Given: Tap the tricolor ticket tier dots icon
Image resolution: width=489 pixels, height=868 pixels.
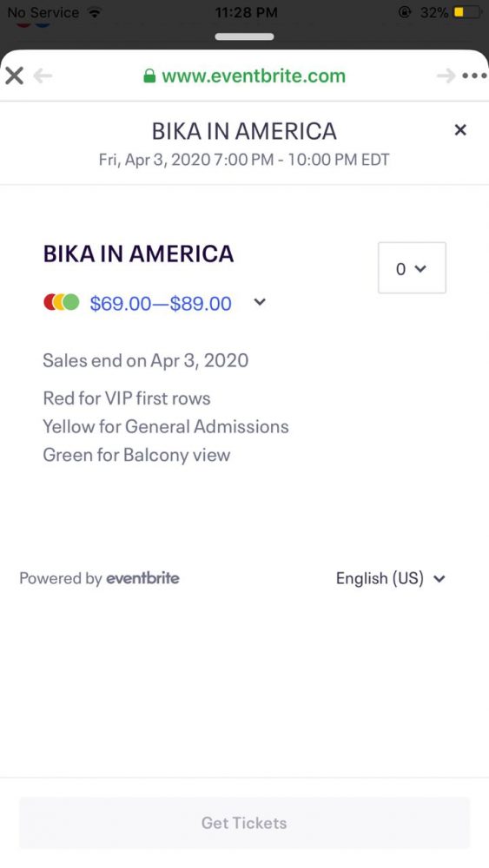Looking at the screenshot, I should pyautogui.click(x=62, y=302).
